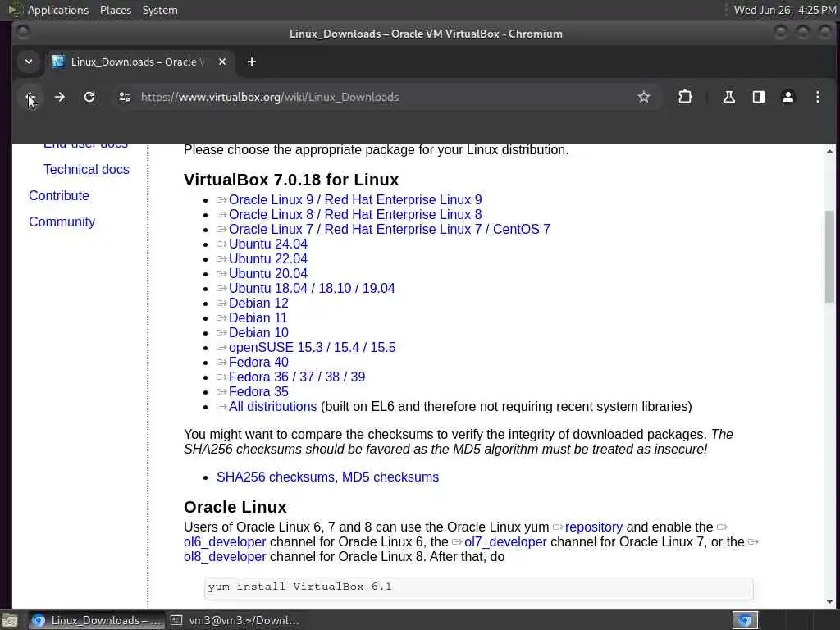The image size is (840, 630).
Task: Open Chrome Labs flask icon
Action: click(728, 97)
